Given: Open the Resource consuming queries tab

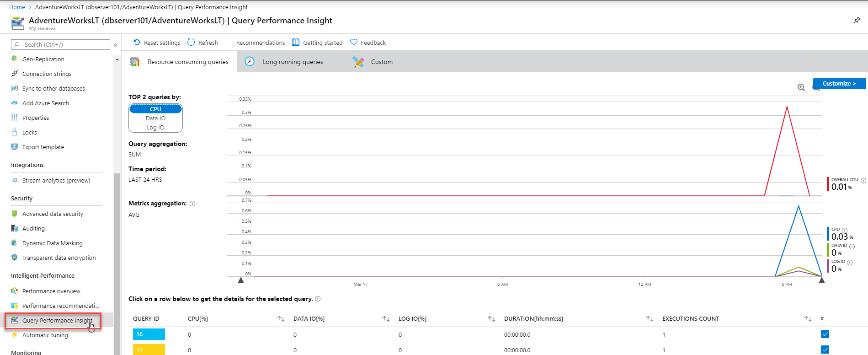Looking at the screenshot, I should [x=179, y=62].
